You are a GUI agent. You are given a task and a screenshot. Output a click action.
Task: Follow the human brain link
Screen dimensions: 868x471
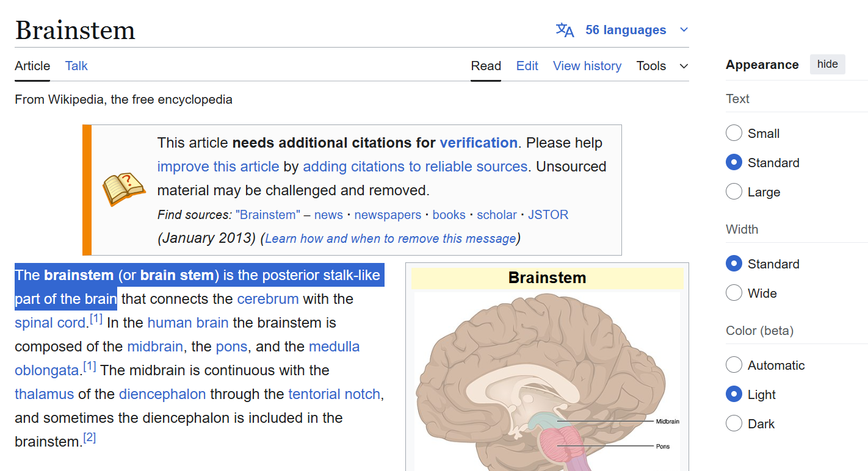click(188, 323)
